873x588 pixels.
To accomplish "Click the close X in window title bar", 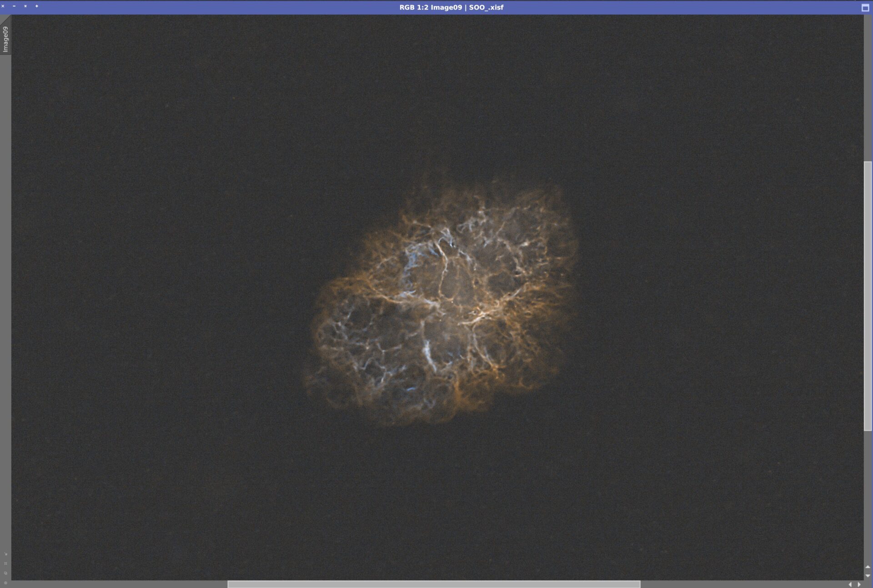I will click(3, 6).
